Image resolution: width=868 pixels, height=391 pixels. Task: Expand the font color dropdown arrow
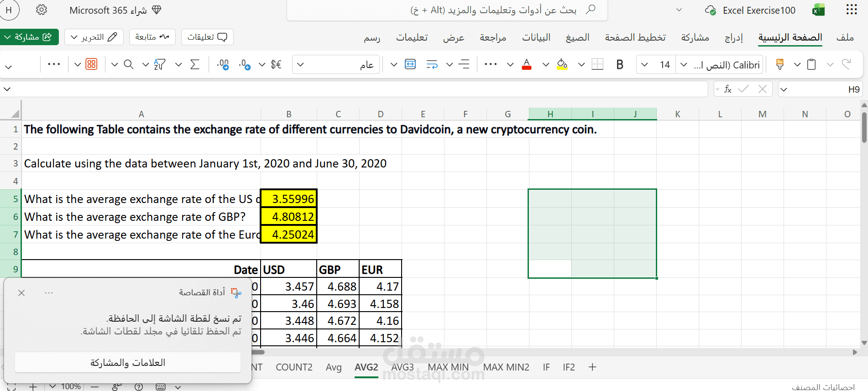510,64
